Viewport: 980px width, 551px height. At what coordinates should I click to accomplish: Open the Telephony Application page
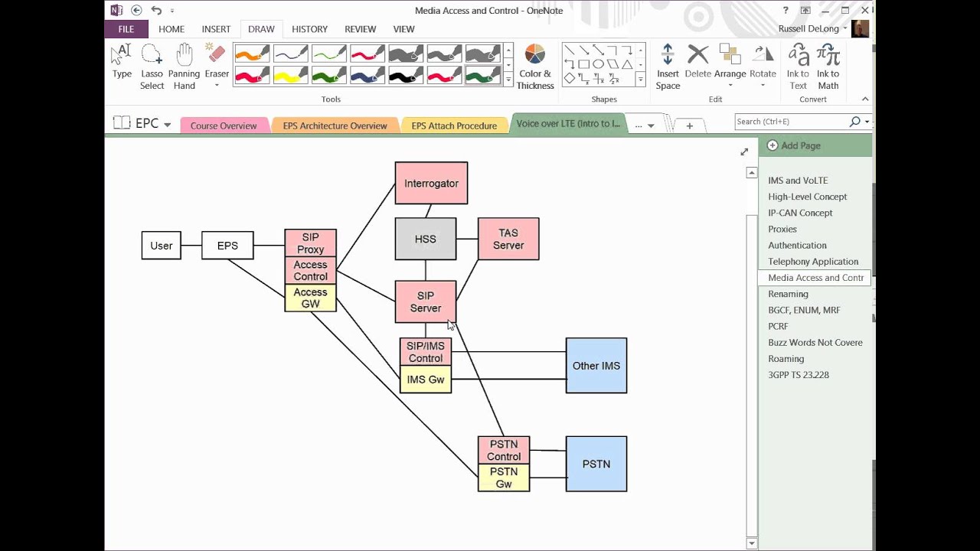813,262
